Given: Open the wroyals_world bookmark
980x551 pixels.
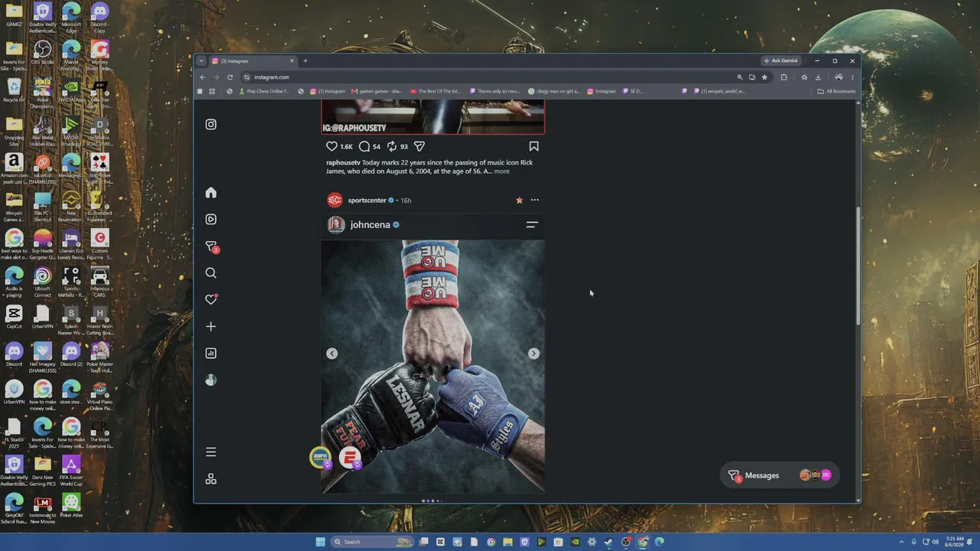Looking at the screenshot, I should [720, 91].
